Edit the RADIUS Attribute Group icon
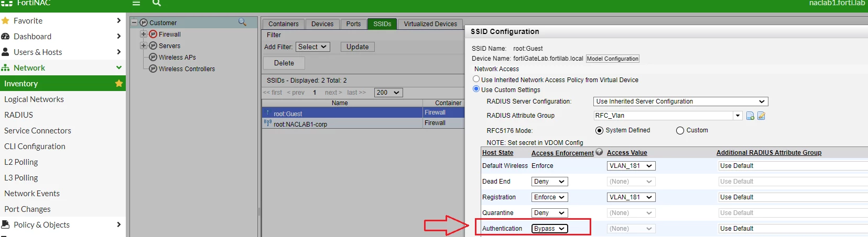 pyautogui.click(x=762, y=116)
